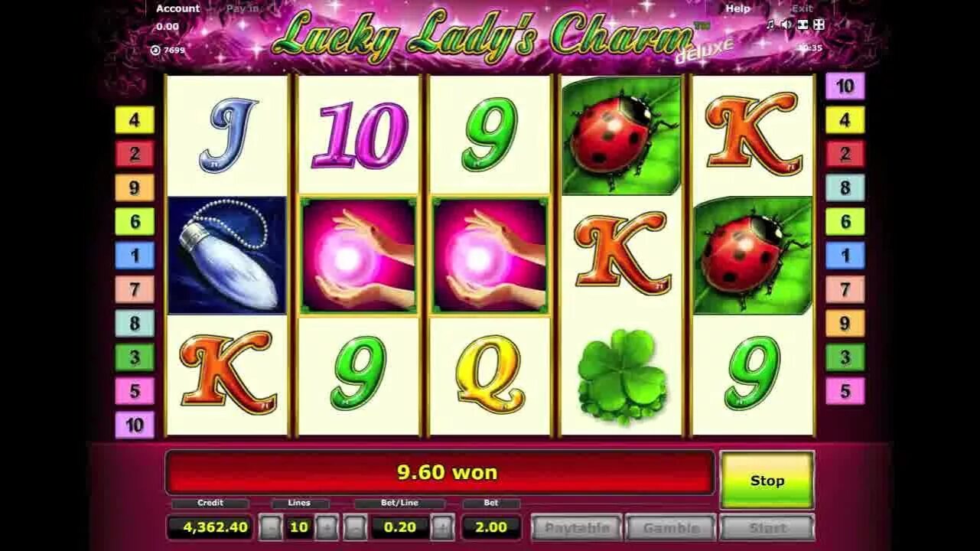Increase the number of Lines with plus

[327, 527]
